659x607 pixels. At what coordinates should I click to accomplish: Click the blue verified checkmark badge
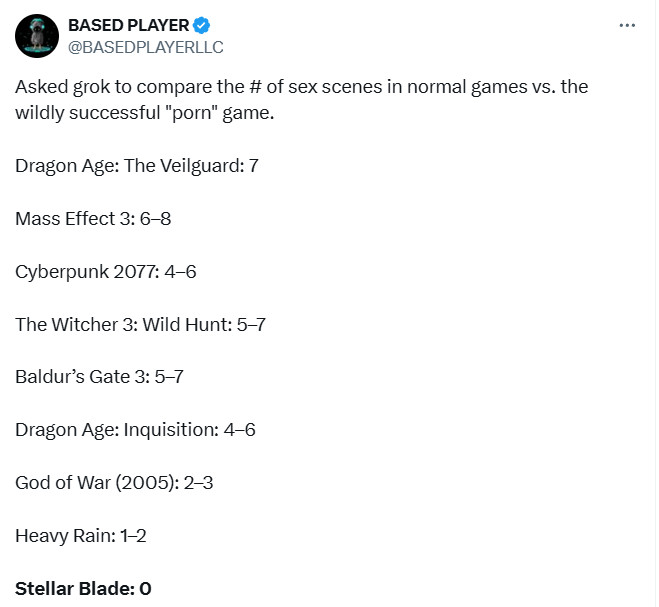201,25
